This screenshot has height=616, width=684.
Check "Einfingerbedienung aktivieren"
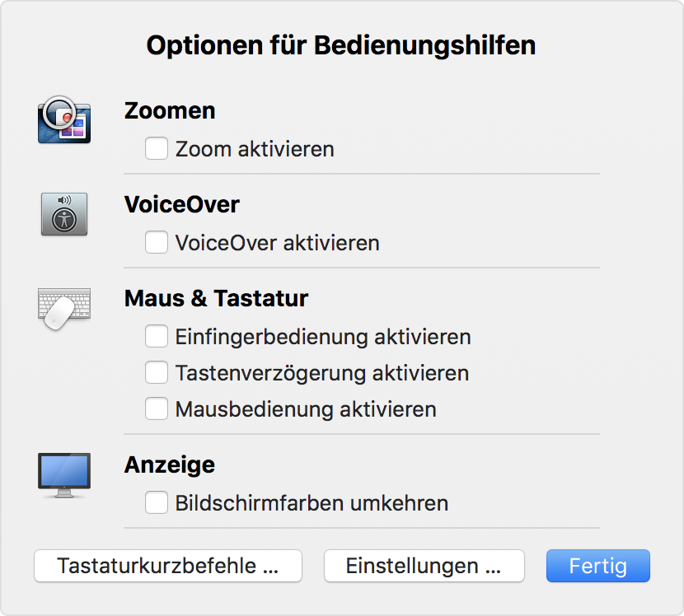[156, 336]
